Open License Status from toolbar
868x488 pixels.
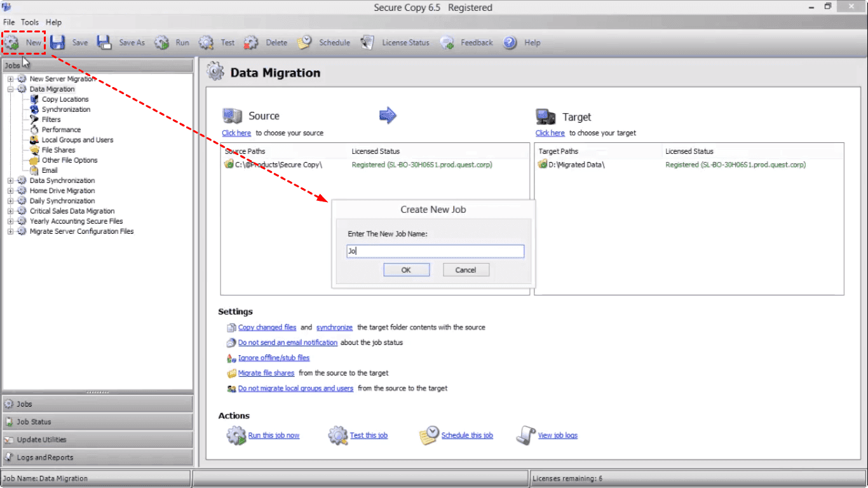(x=367, y=43)
